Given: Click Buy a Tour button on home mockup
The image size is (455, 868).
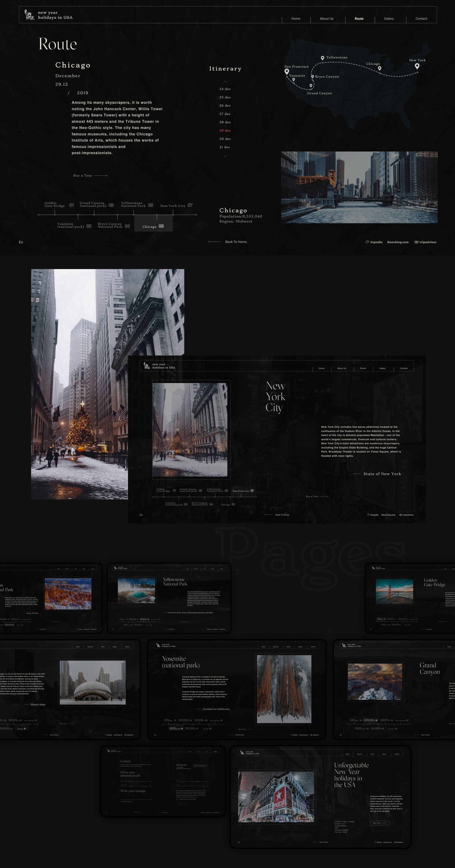Looking at the screenshot, I should (x=380, y=823).
